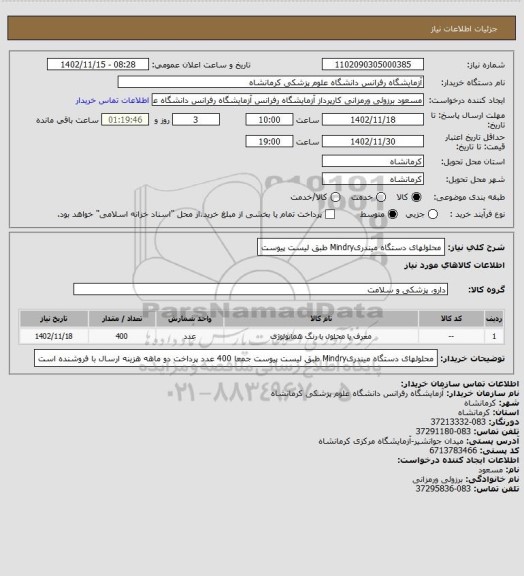Click the announcement date field 1402/11/15 - 08:28
524x576 pixels.
tap(98, 65)
